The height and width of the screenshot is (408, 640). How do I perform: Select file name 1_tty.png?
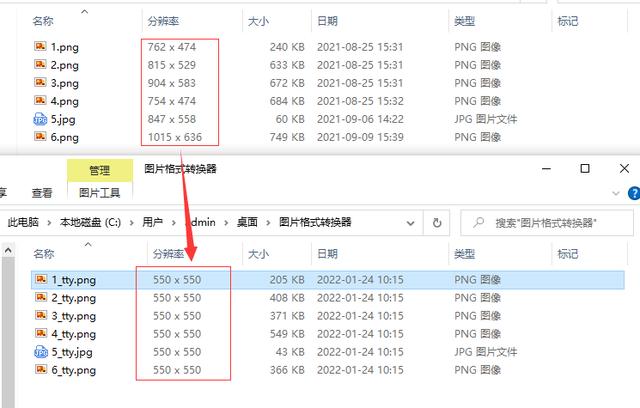(x=74, y=280)
